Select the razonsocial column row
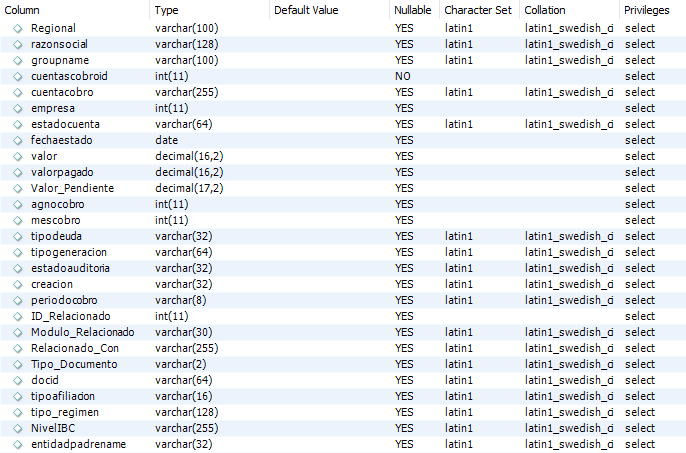The image size is (686, 453). tap(343, 44)
